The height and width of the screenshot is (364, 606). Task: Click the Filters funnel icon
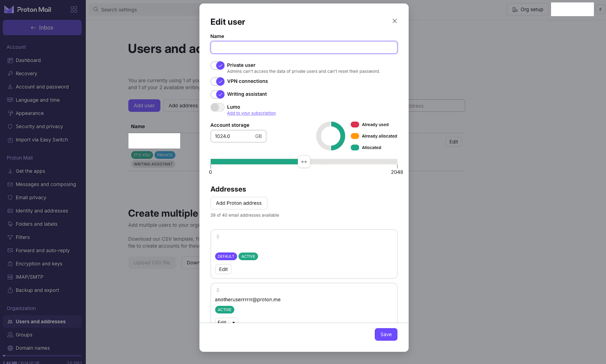(x=11, y=237)
